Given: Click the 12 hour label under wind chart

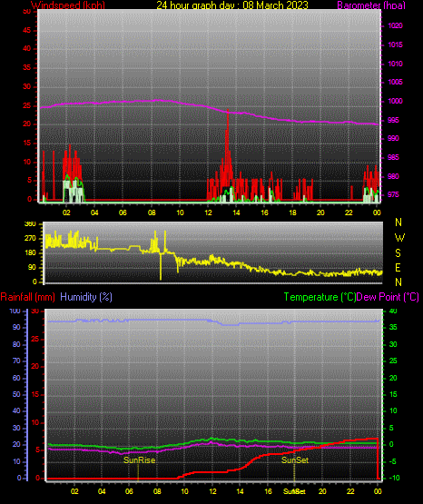Looking at the screenshot, I should pos(208,212).
